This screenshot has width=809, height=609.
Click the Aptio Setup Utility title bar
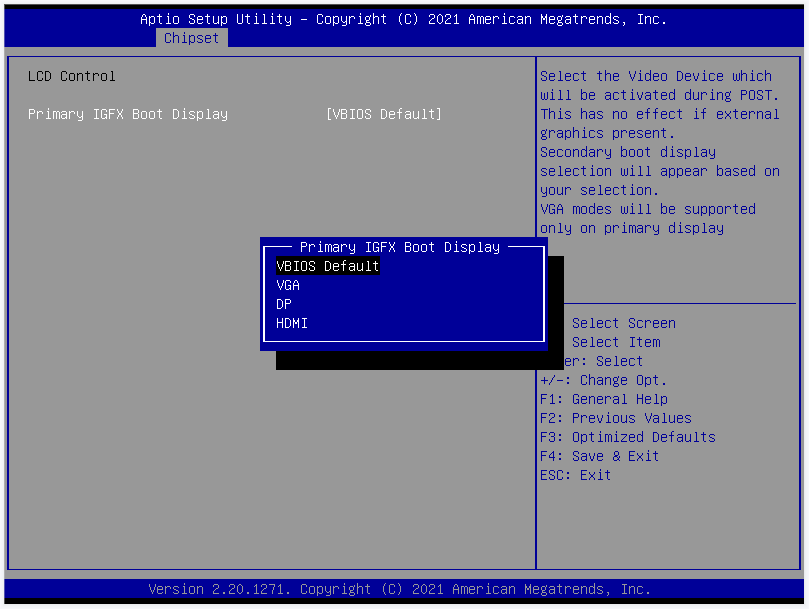403,19
